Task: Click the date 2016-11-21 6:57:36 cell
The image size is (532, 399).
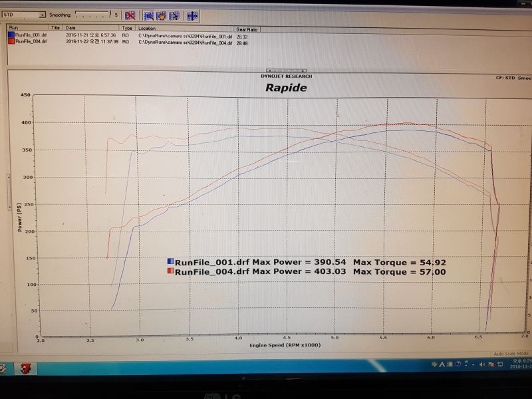Action: point(90,35)
